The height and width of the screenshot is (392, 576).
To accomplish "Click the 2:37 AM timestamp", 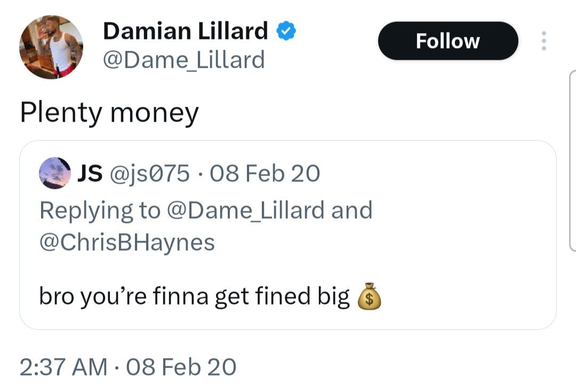I will 63,367.
